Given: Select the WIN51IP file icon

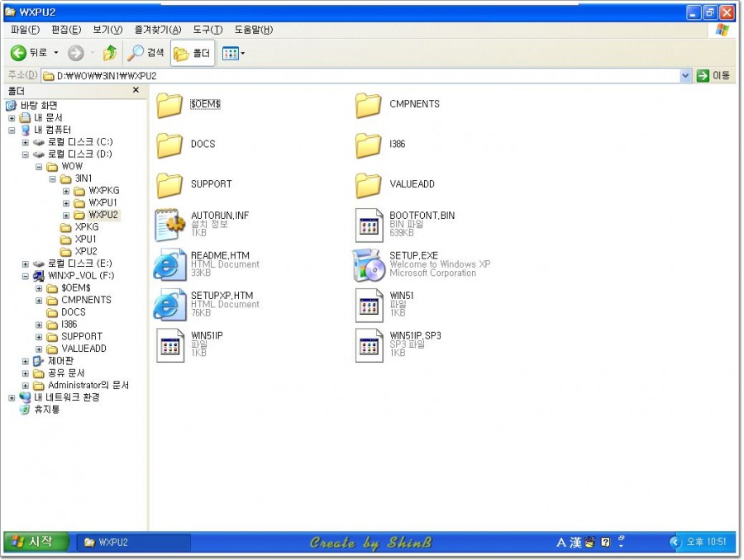Looking at the screenshot, I should (x=170, y=345).
